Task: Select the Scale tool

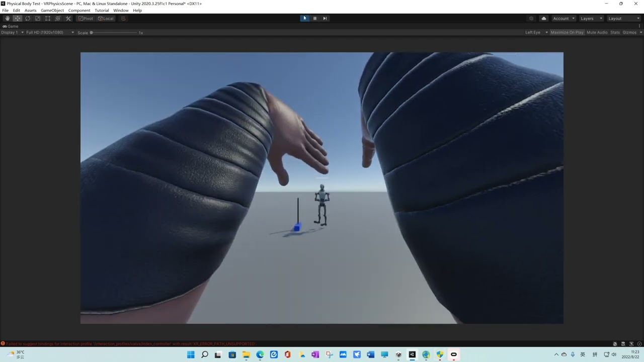Action: pyautogui.click(x=37, y=19)
